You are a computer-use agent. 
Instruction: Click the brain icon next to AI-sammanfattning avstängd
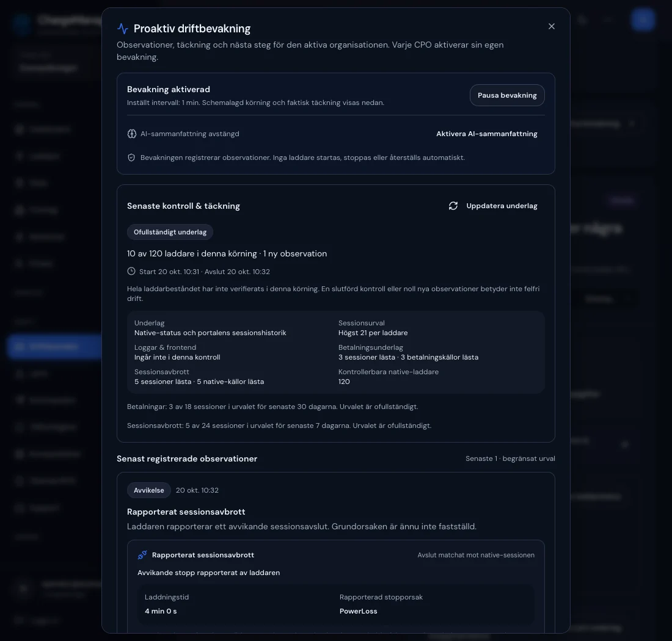click(x=131, y=134)
